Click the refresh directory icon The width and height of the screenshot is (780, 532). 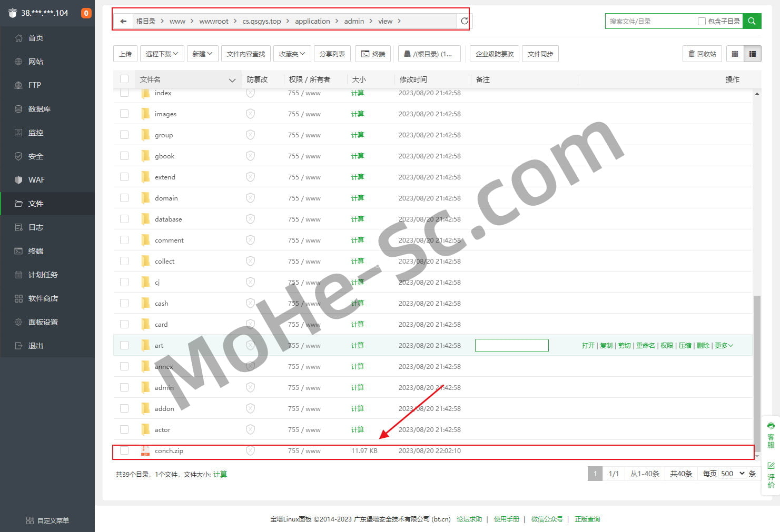coord(464,21)
